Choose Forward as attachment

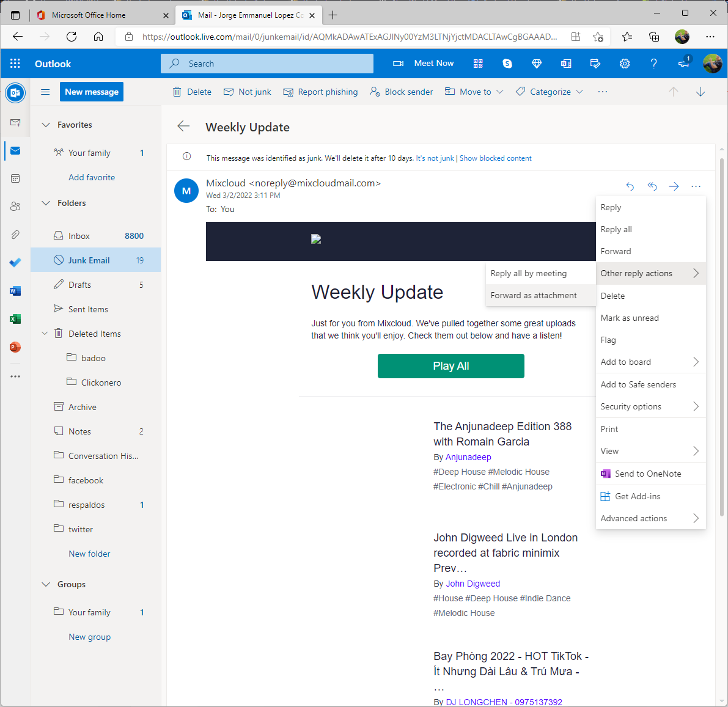(540, 295)
